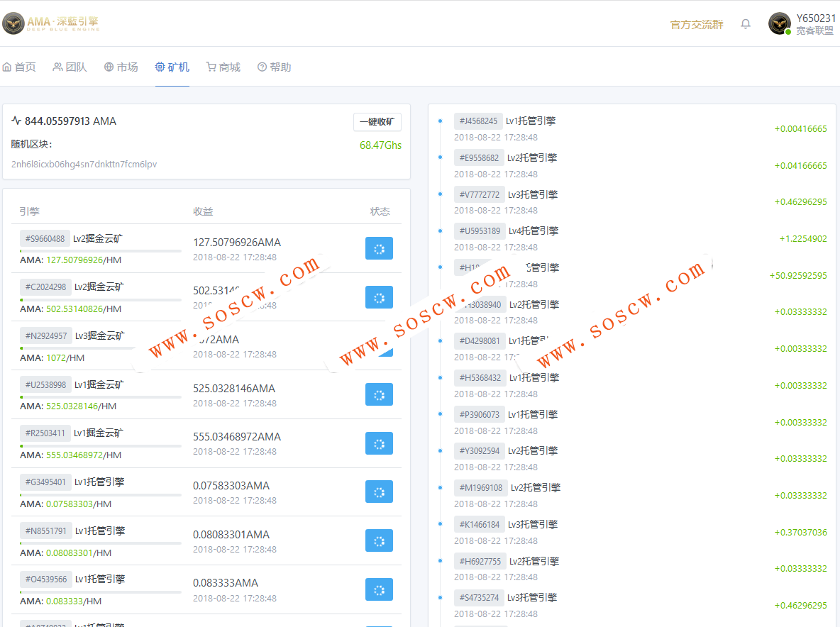Click the #J4568245 log tag
This screenshot has height=627, width=840.
pos(478,121)
